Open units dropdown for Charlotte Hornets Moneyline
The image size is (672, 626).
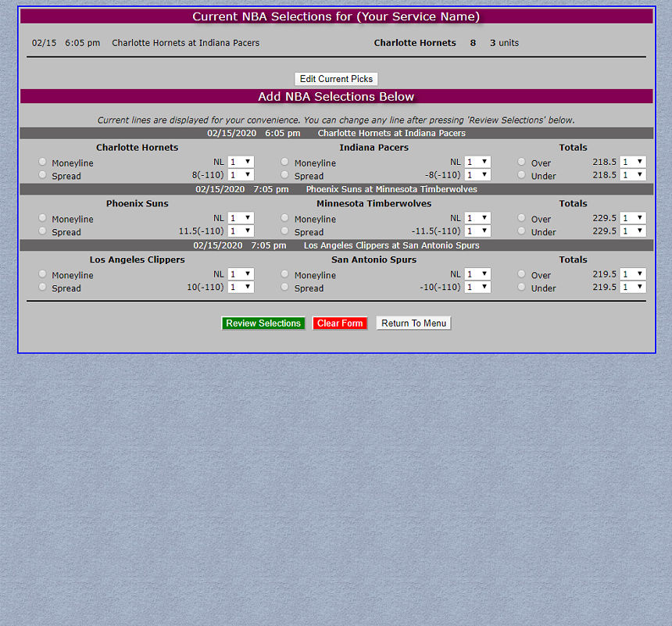241,162
